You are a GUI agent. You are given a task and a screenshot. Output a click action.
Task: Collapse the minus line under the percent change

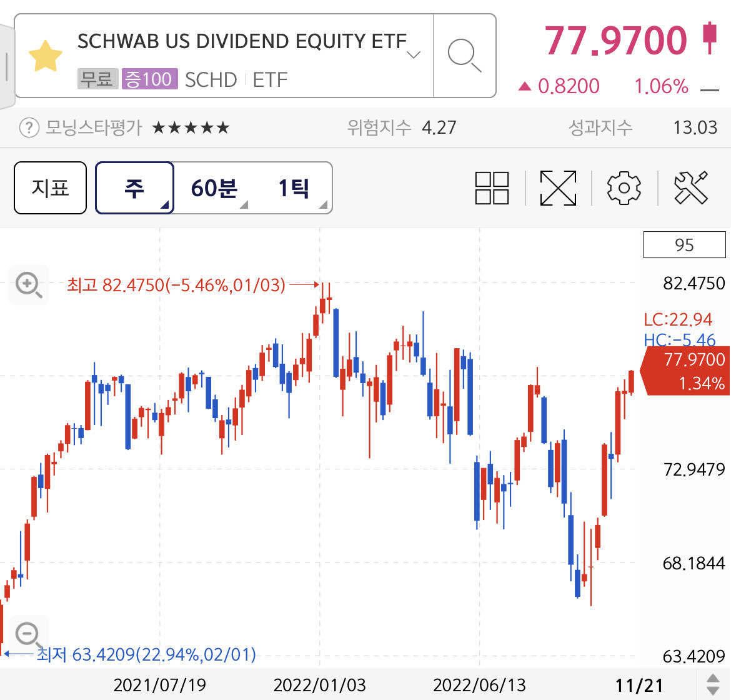point(710,90)
